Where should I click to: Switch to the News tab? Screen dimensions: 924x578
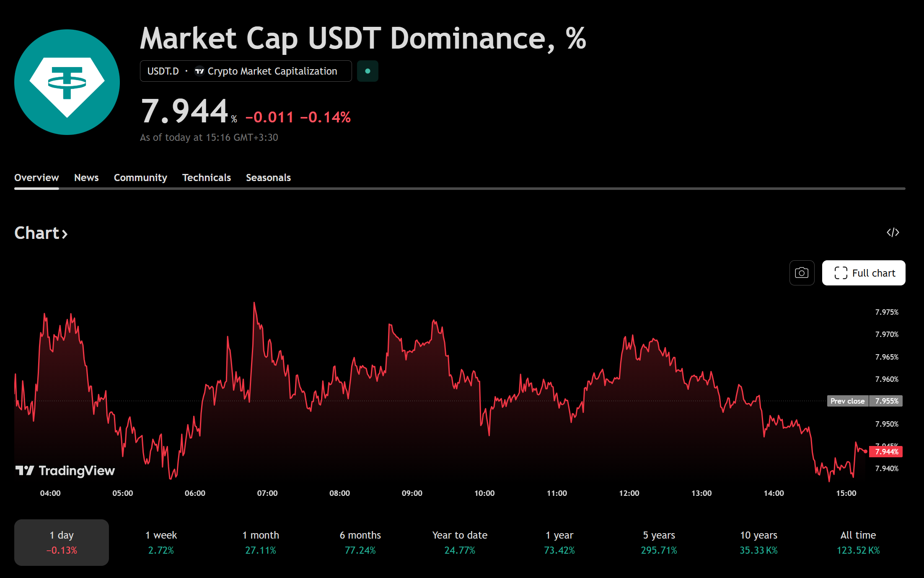pyautogui.click(x=86, y=178)
